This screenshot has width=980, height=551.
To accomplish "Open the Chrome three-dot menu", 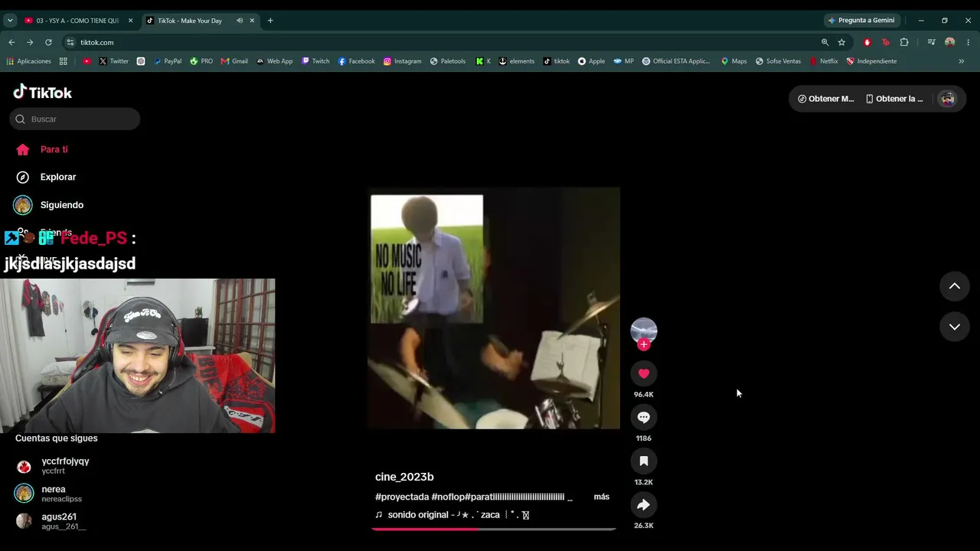I will 969,42.
